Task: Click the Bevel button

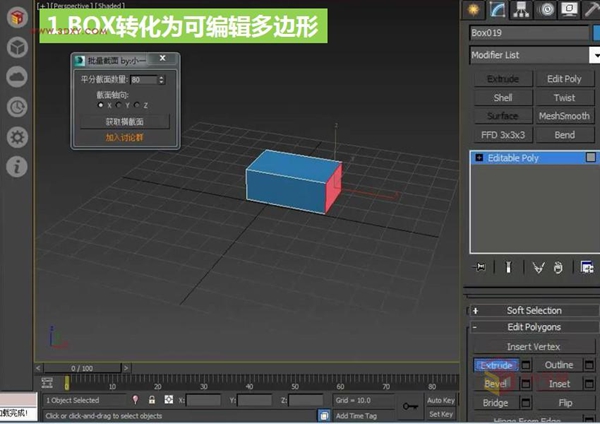Action: (x=496, y=384)
